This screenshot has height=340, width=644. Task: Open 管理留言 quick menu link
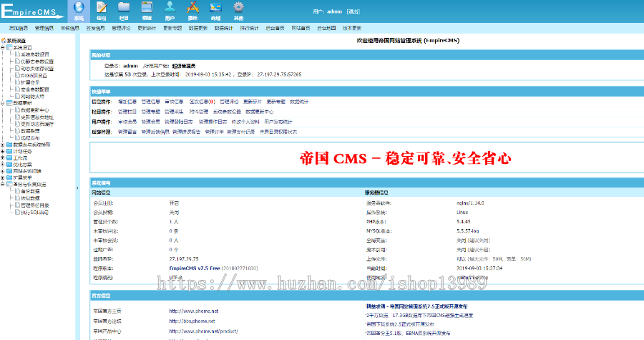127,132
